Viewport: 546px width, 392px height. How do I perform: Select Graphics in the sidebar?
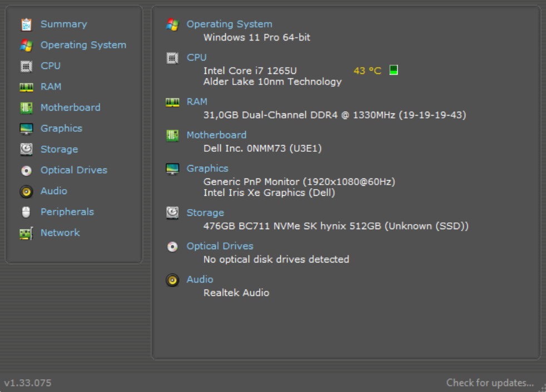pyautogui.click(x=61, y=128)
